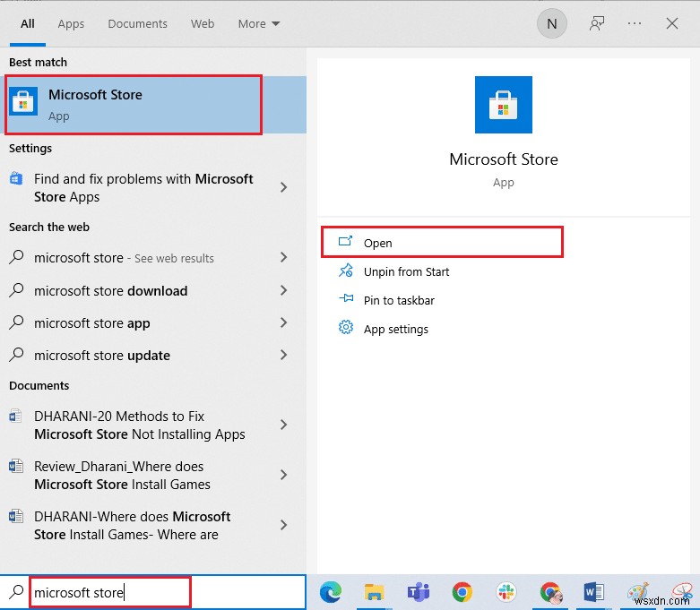Launch Microsoft Teams from the taskbar
Viewport: 700px width, 610px height.
[x=418, y=591]
